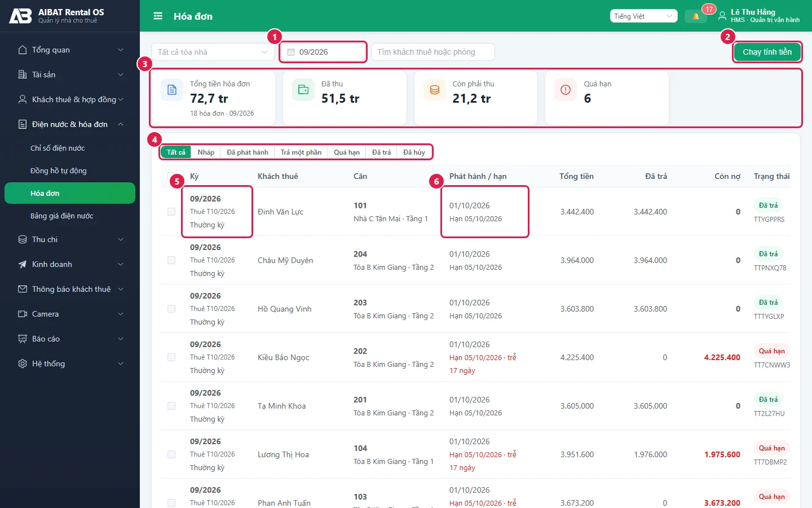Click the Quá hạn warning icon
Screen dimensions: 812x508
(566, 90)
